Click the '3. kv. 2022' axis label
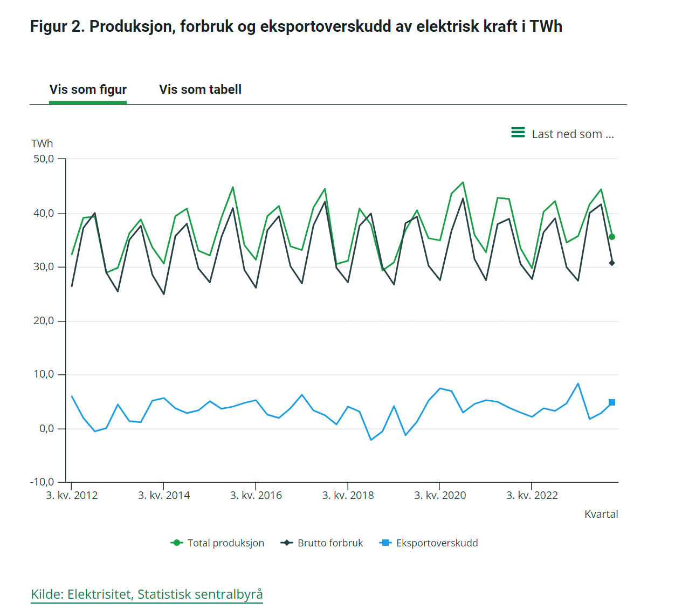The image size is (675, 616). (532, 495)
